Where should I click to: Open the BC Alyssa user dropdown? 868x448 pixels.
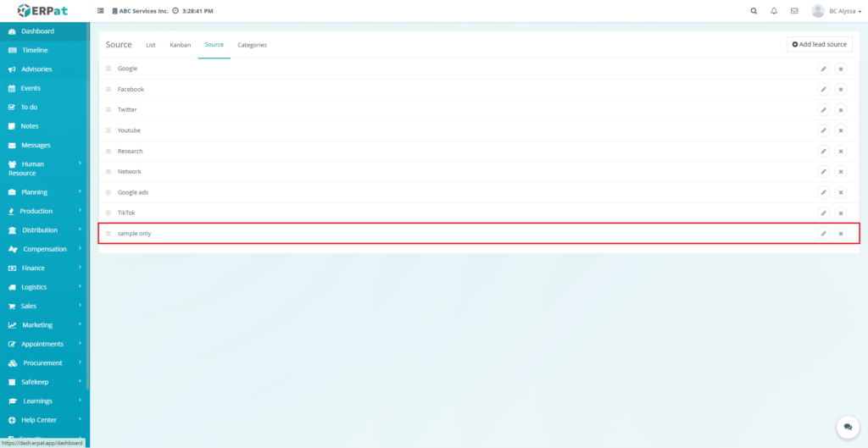point(837,11)
